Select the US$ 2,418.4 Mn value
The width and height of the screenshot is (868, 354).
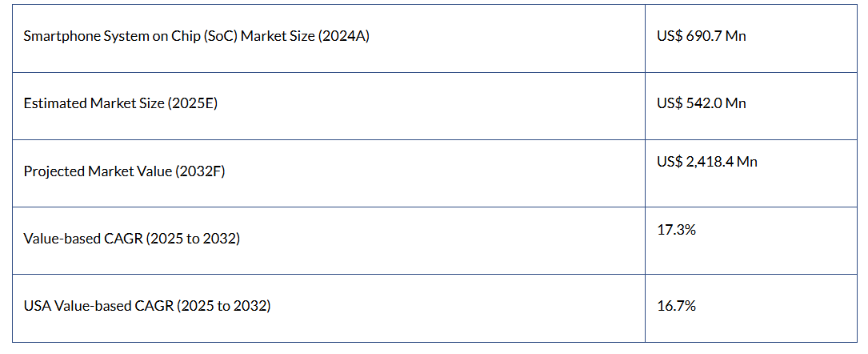pos(706,162)
